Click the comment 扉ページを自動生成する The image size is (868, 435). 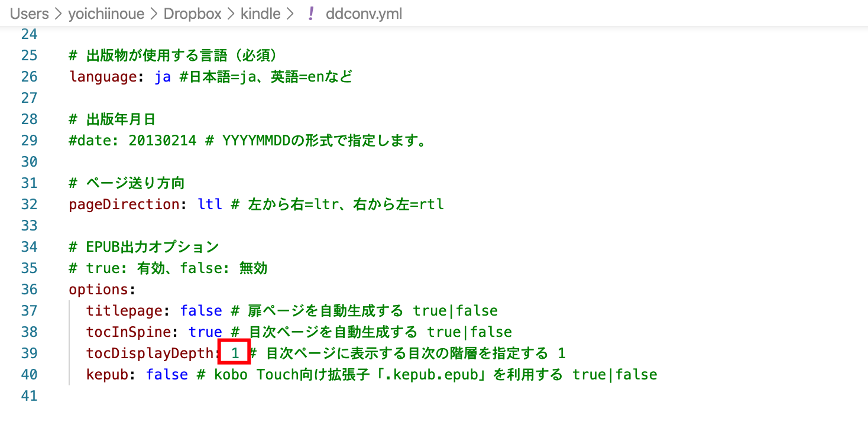tap(326, 310)
